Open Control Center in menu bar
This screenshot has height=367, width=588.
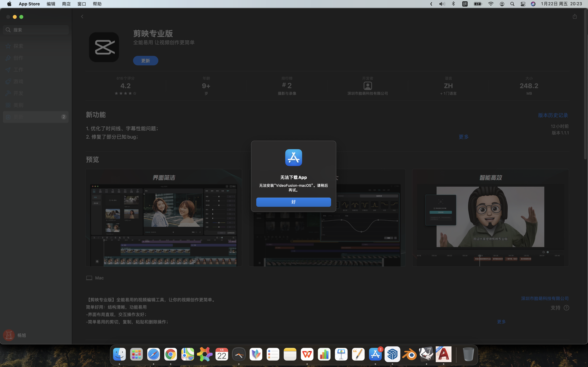[x=523, y=4]
